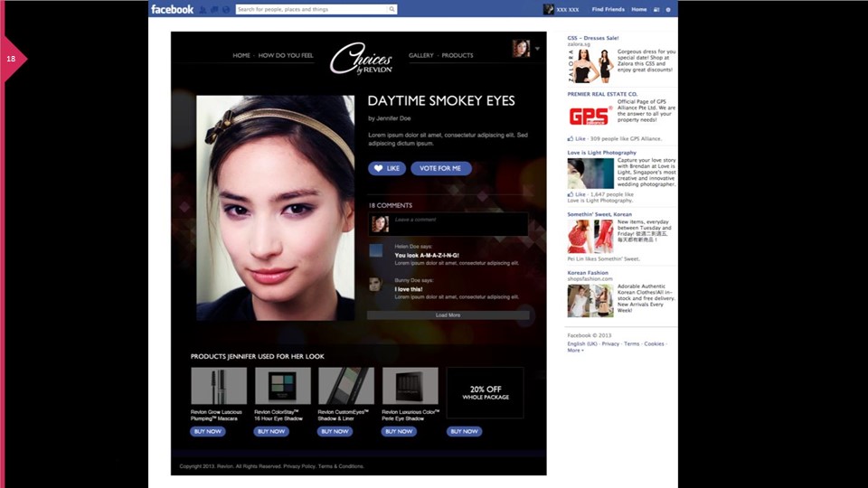Viewport: 868px width, 488px height.
Task: Like GPS Alliance with thumbs-up icon
Action: click(571, 139)
